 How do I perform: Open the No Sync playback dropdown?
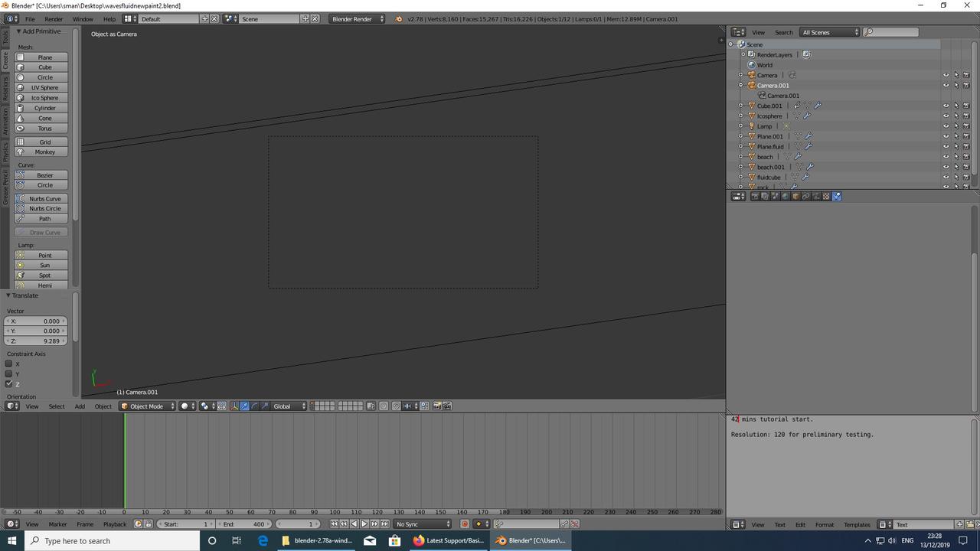point(423,524)
